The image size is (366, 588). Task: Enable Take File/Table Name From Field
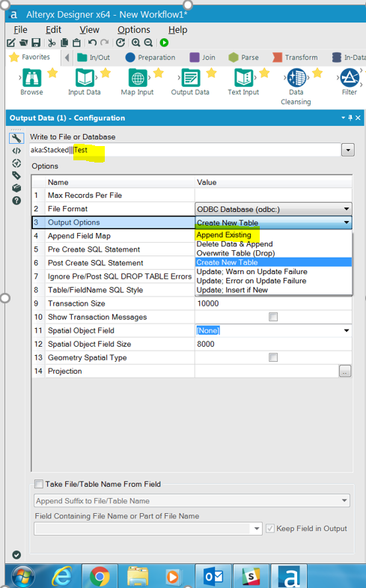point(39,484)
